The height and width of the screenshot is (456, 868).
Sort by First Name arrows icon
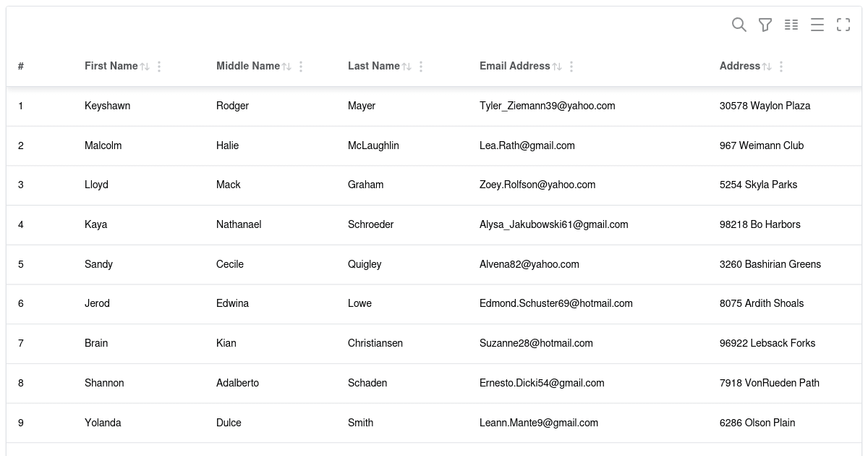145,67
